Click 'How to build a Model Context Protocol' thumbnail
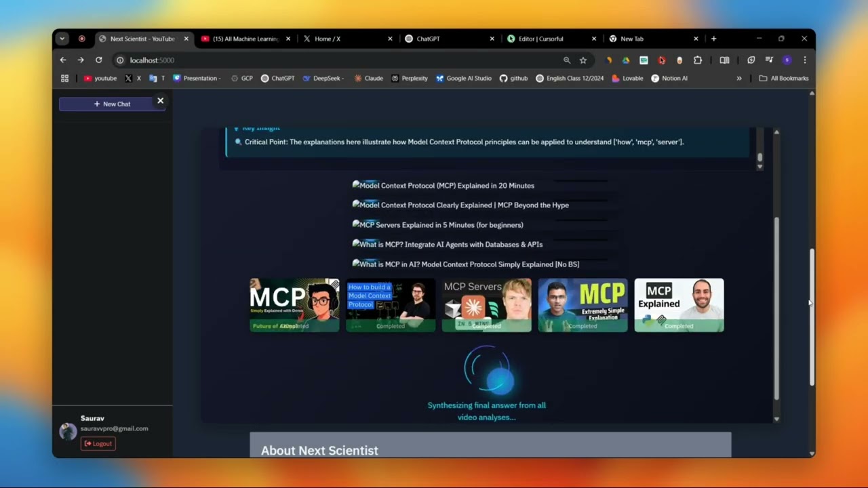The width and height of the screenshot is (868, 488). tap(391, 305)
